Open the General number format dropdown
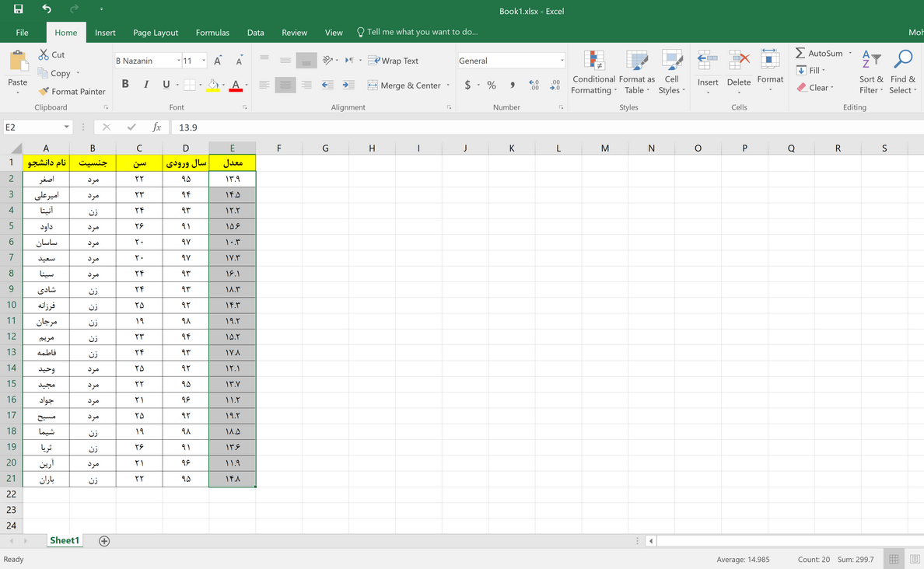 pyautogui.click(x=562, y=61)
